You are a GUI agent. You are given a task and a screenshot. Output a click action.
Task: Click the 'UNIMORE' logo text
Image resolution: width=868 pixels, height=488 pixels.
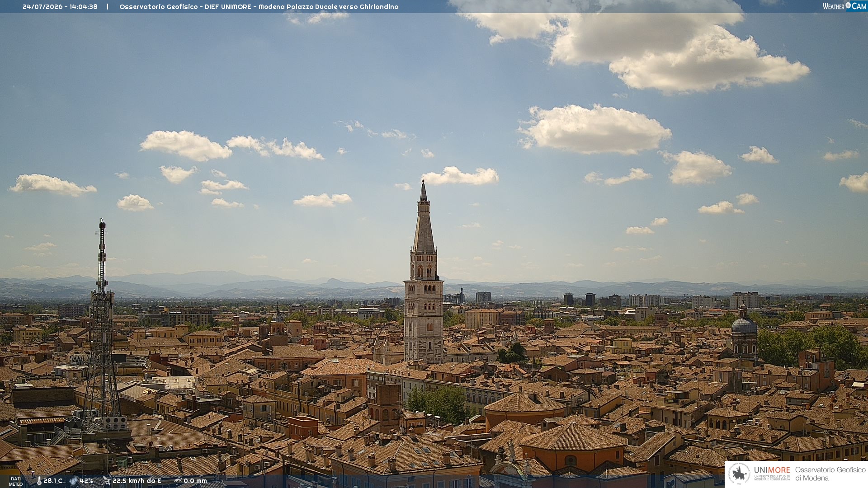point(772,470)
